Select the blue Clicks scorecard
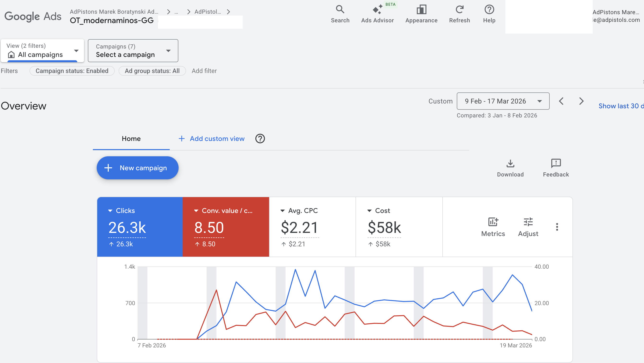Image resolution: width=644 pixels, height=363 pixels. [x=140, y=227]
